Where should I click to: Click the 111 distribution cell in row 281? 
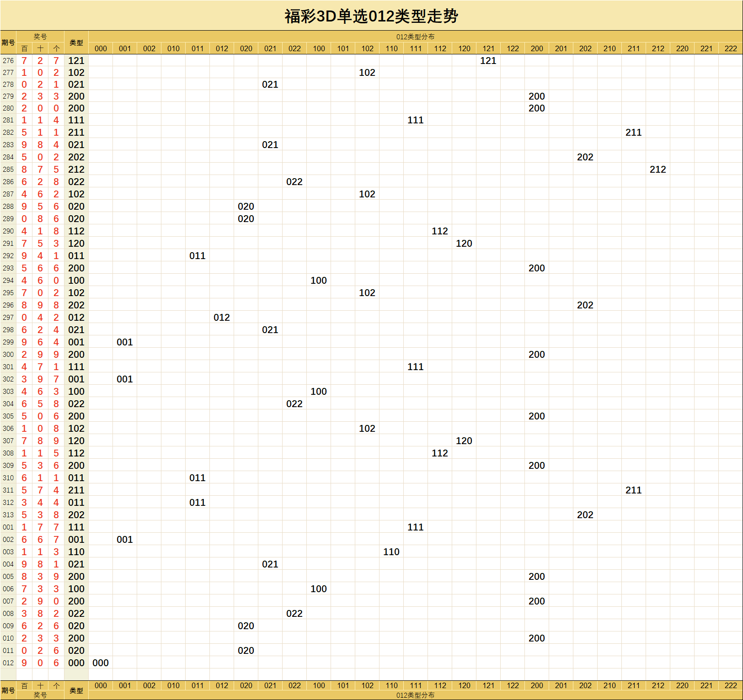[x=416, y=120]
